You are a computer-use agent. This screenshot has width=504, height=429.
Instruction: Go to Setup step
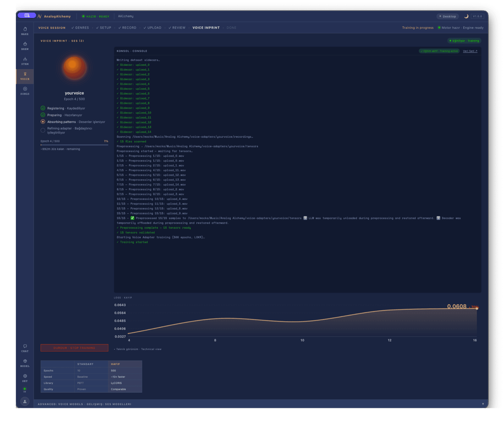103,28
